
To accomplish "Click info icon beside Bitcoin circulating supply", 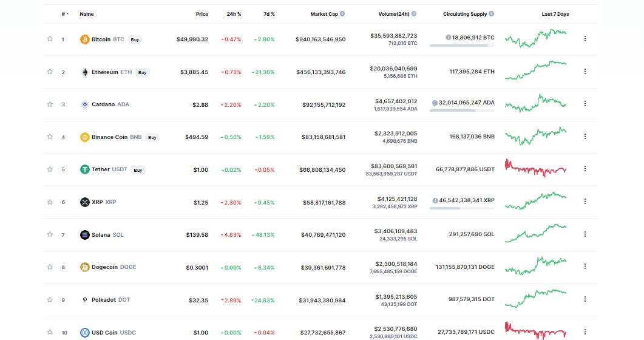I will point(448,38).
